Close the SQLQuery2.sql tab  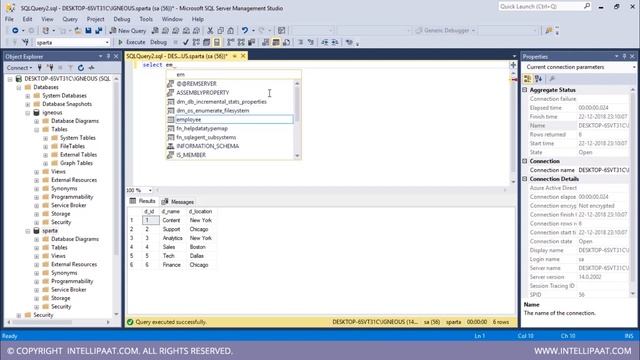coord(243,56)
